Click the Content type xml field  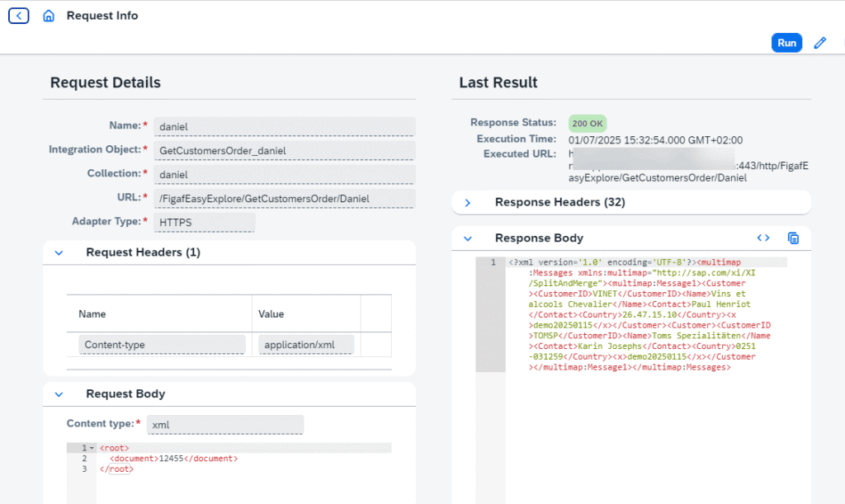(225, 424)
